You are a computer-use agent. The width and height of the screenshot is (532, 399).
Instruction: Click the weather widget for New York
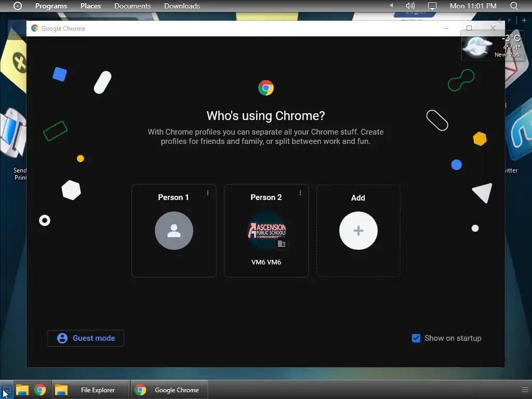pyautogui.click(x=493, y=46)
